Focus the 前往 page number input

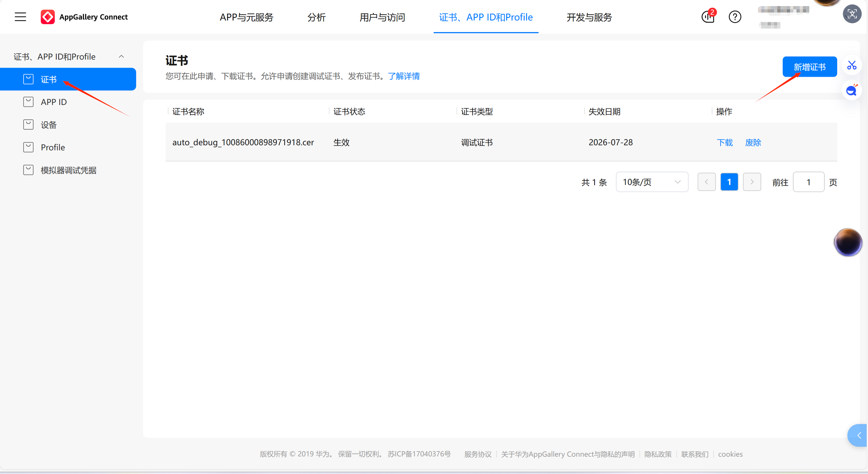pos(808,182)
